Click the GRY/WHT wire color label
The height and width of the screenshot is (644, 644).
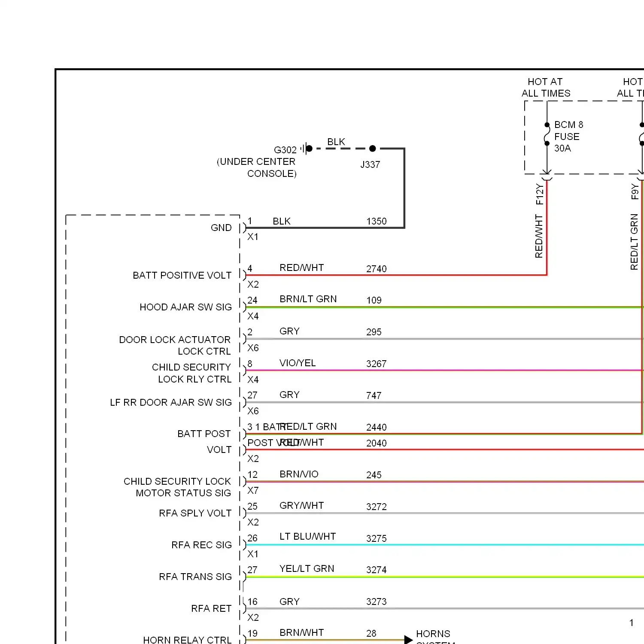(301, 505)
